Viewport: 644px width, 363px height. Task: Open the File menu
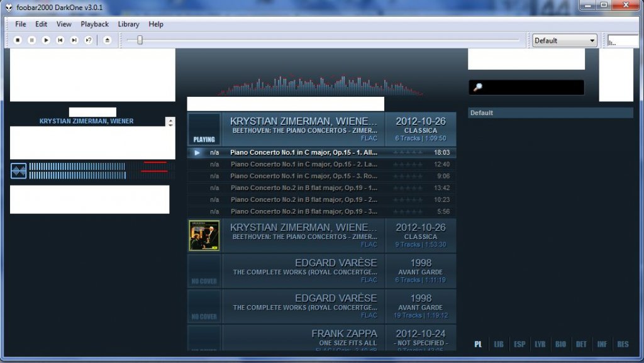[x=21, y=25]
